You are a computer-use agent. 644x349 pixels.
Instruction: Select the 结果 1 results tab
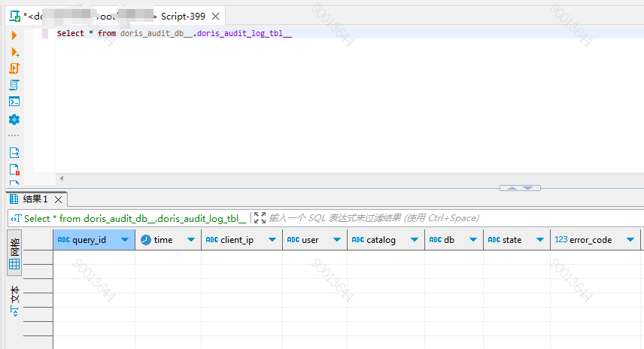coord(35,199)
